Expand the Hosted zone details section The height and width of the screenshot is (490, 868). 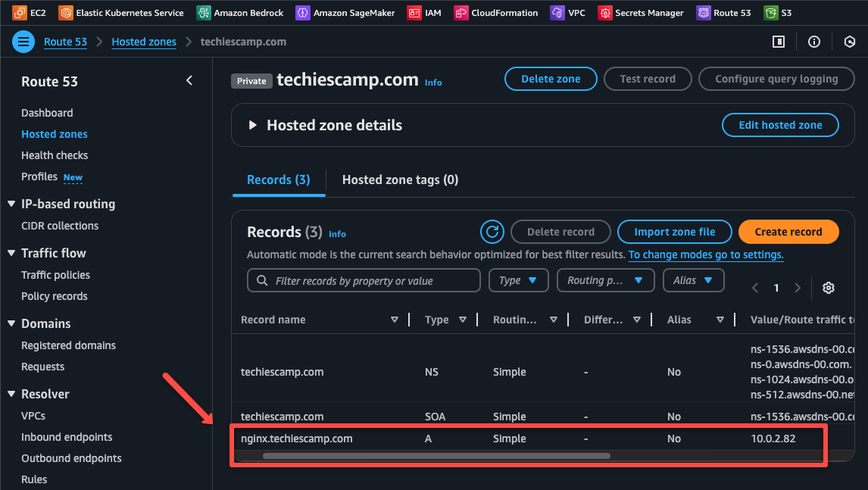click(x=253, y=125)
